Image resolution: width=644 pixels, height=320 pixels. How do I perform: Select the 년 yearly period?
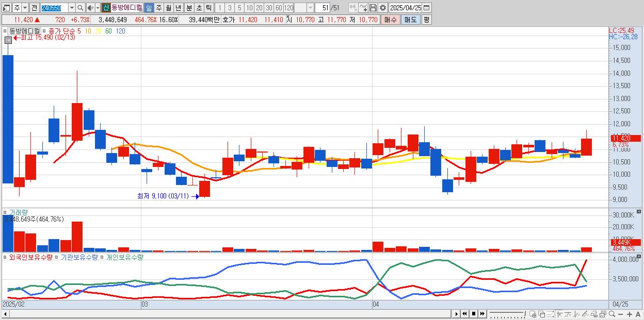pyautogui.click(x=178, y=8)
